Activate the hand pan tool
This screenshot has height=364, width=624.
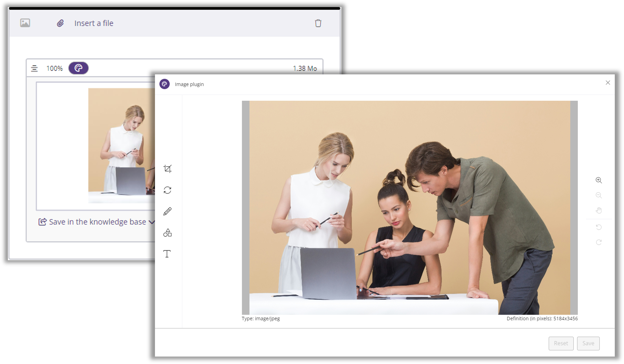click(x=598, y=211)
